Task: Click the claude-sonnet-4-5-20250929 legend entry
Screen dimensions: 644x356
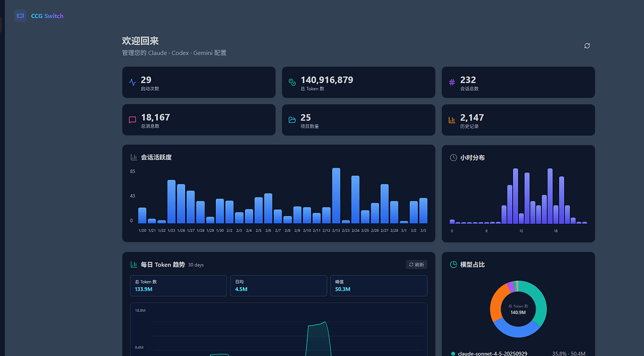Action: coord(518,353)
